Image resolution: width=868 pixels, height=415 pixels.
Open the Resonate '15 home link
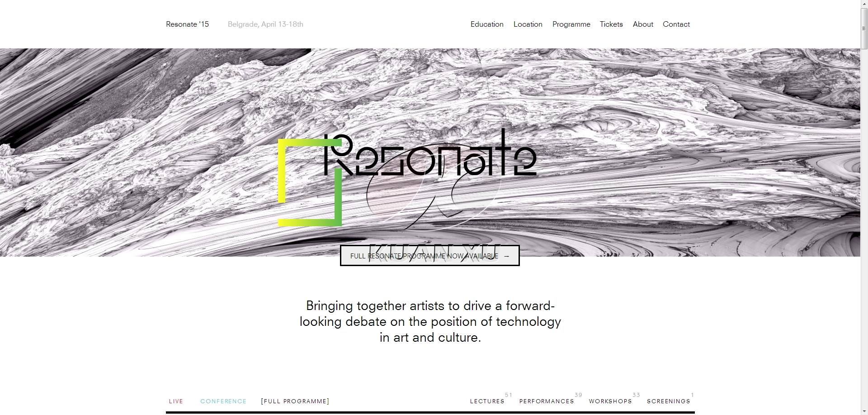click(x=187, y=24)
